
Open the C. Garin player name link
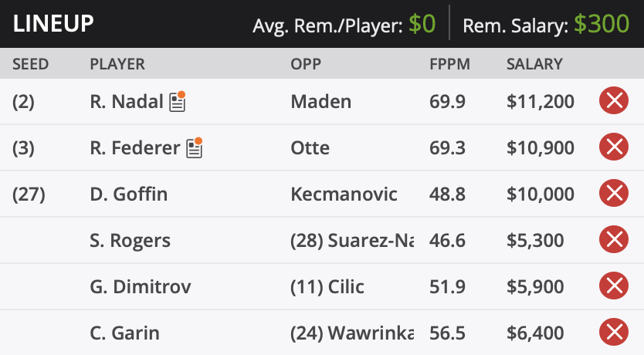[125, 333]
